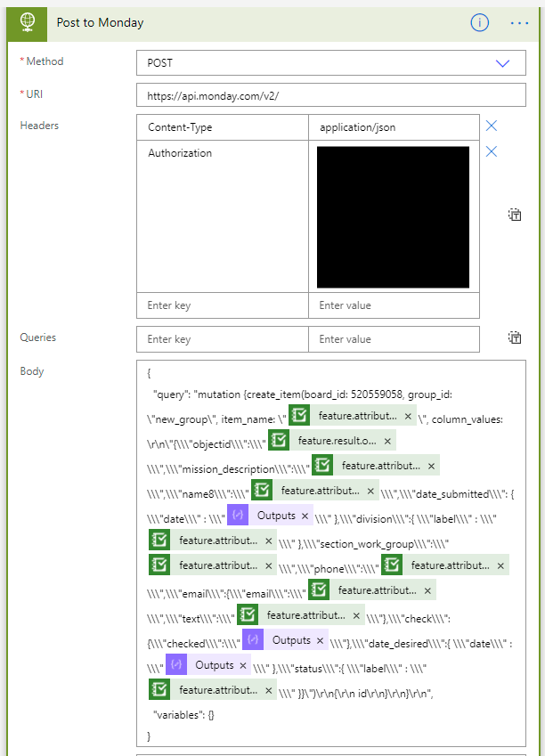545x756 pixels.
Task: Click the Headers label
Action: (x=39, y=126)
